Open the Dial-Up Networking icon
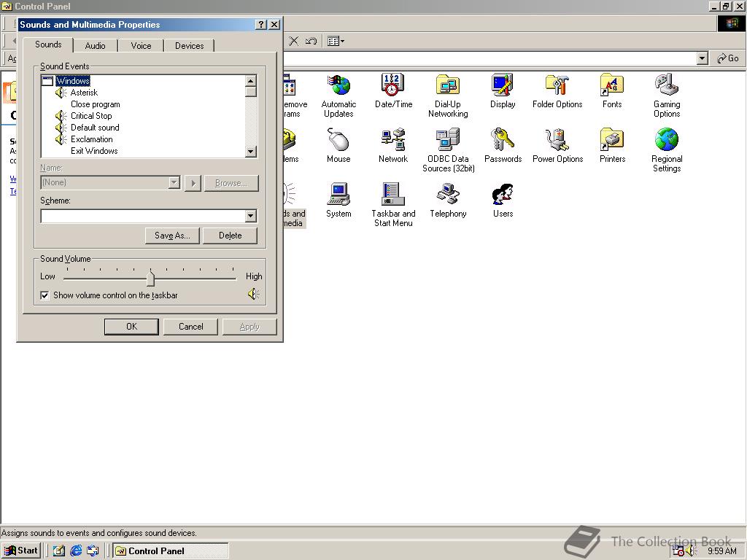This screenshot has height=560, width=747. (x=448, y=96)
